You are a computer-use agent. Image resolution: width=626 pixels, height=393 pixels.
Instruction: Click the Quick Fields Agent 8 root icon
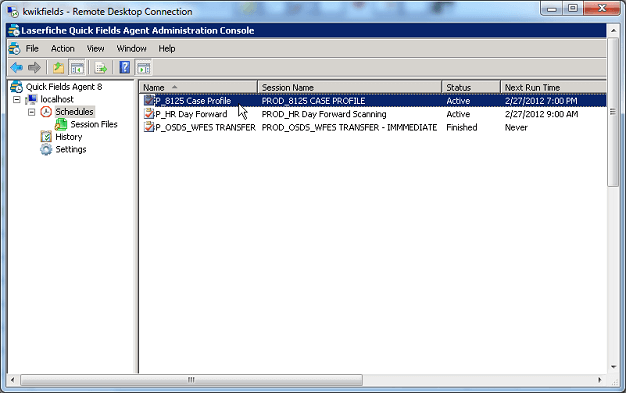click(x=16, y=87)
